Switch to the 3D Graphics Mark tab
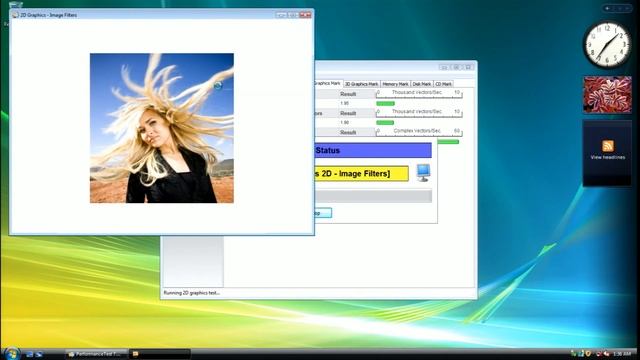 [x=362, y=84]
